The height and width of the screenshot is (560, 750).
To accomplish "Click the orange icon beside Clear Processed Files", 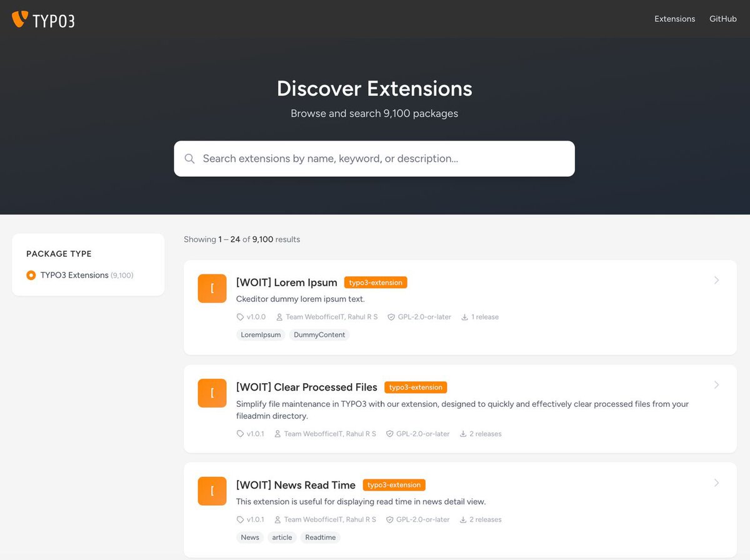I will [212, 392].
